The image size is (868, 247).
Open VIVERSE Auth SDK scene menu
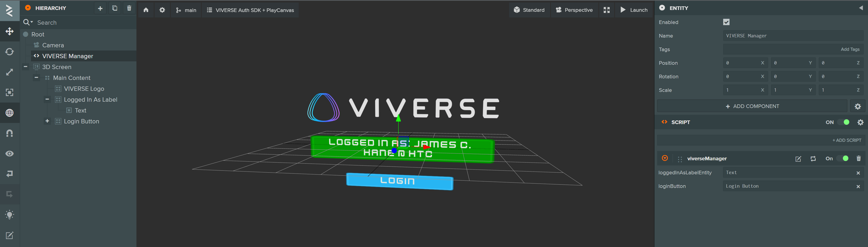click(x=250, y=10)
